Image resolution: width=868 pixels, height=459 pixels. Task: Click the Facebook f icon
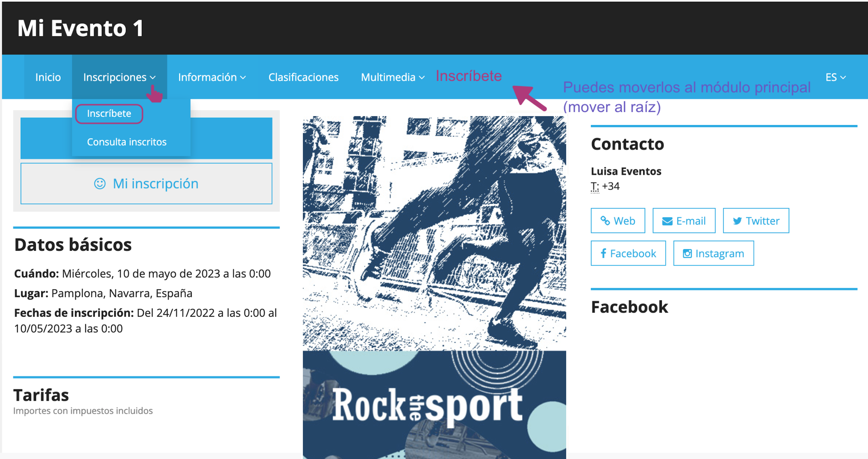tap(603, 253)
